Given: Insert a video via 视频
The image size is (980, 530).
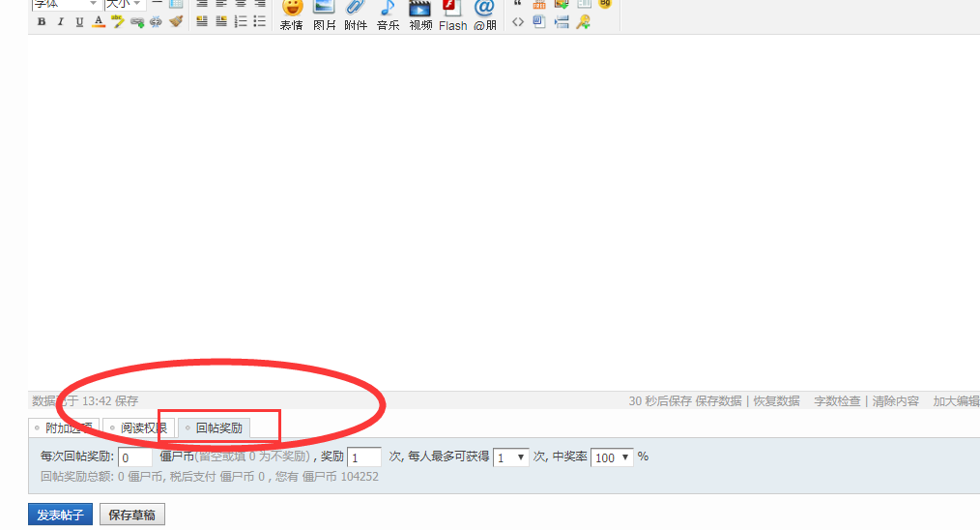Looking at the screenshot, I should (420, 14).
